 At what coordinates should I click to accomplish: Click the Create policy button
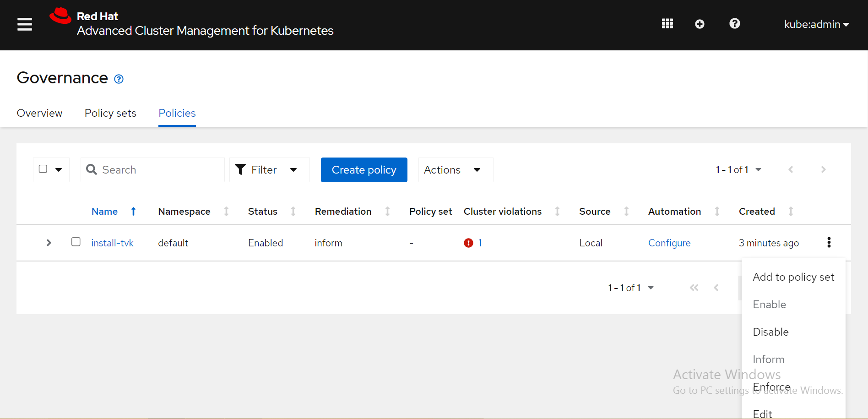[364, 170]
